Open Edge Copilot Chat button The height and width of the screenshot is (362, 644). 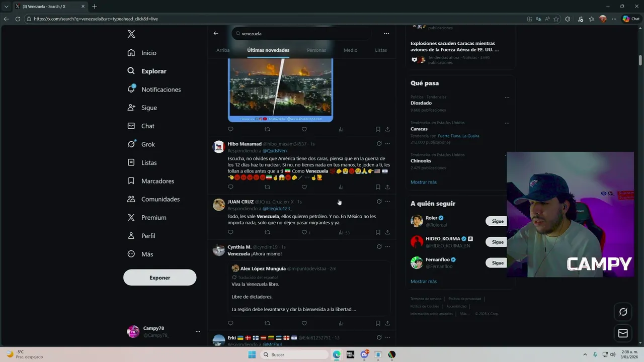[x=631, y=19]
